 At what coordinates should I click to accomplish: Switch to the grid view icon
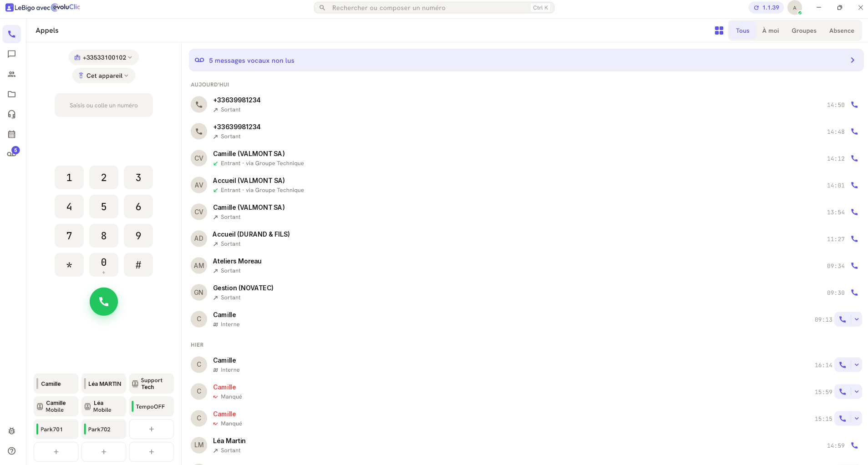pyautogui.click(x=719, y=30)
